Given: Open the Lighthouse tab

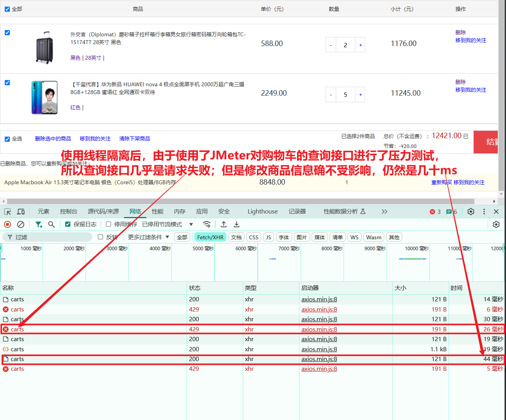Looking at the screenshot, I should pos(262,212).
